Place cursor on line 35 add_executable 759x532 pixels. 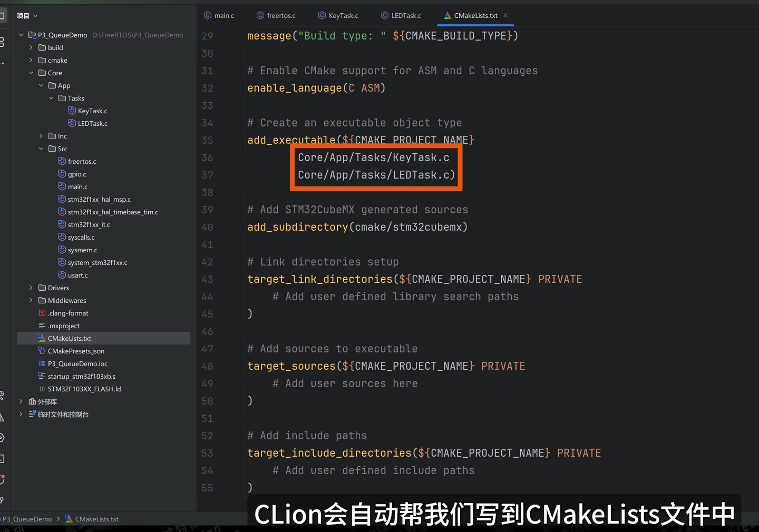pos(361,140)
